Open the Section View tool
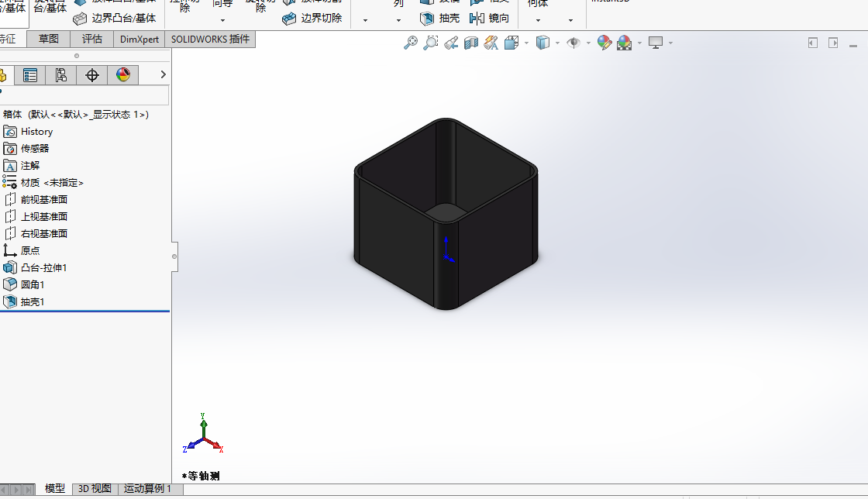 (470, 43)
